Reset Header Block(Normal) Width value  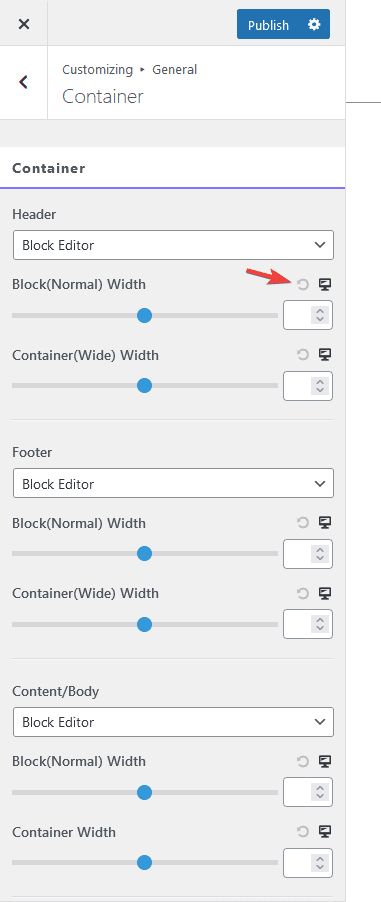click(x=303, y=284)
